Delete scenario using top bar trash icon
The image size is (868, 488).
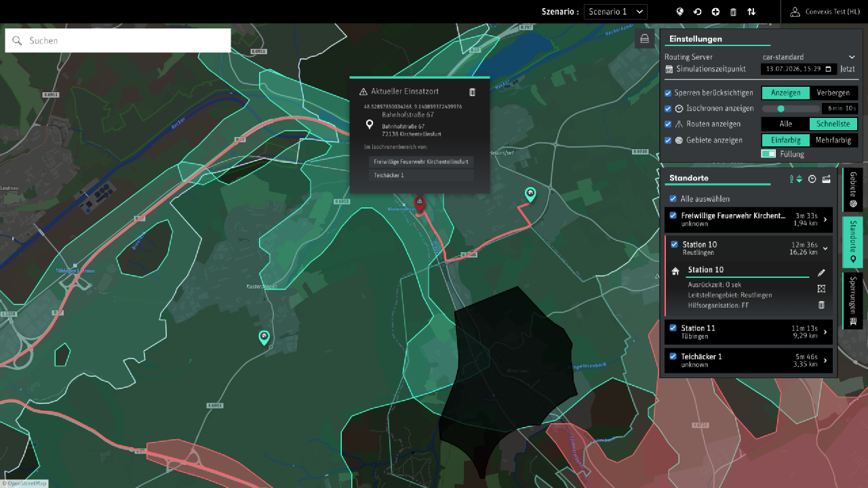[x=733, y=12]
